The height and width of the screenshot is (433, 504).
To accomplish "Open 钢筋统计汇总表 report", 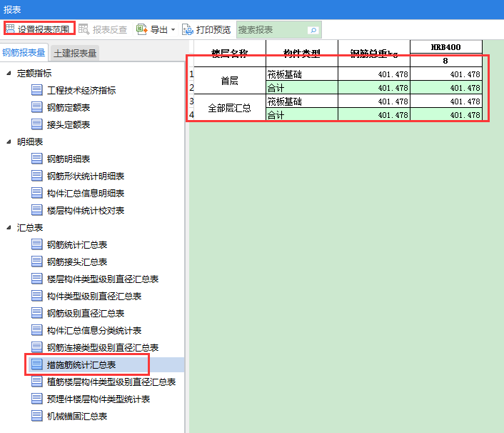I will pos(77,245).
